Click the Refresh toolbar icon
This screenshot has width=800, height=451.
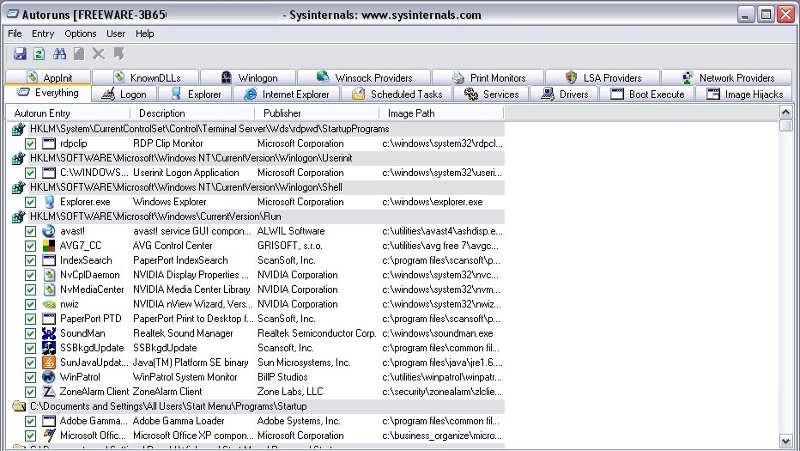(39, 54)
